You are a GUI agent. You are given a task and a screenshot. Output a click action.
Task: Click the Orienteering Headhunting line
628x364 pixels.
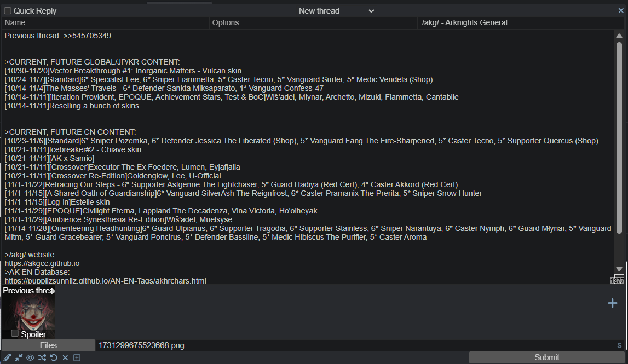(x=308, y=233)
